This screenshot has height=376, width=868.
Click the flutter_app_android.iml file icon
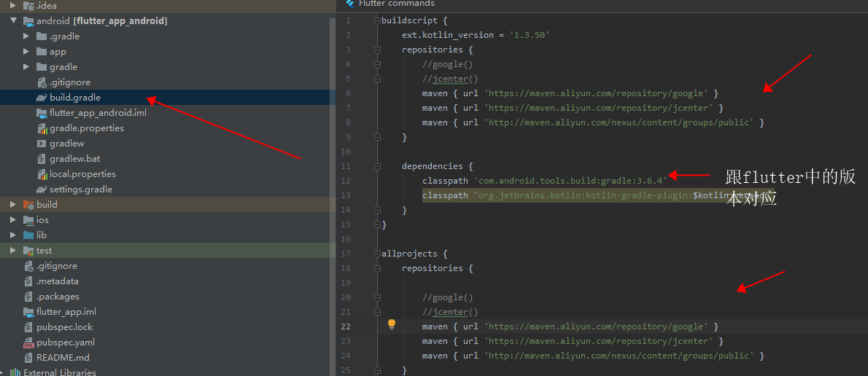tap(41, 113)
